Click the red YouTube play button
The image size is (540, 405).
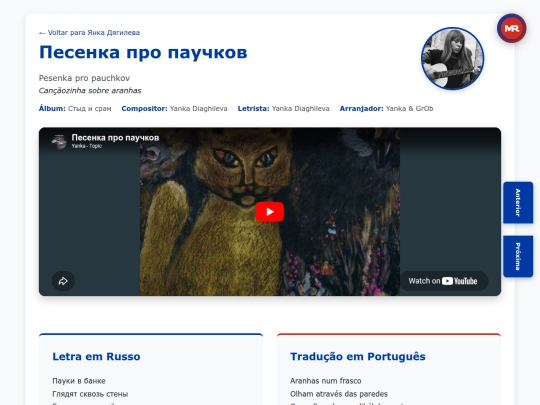[270, 212]
